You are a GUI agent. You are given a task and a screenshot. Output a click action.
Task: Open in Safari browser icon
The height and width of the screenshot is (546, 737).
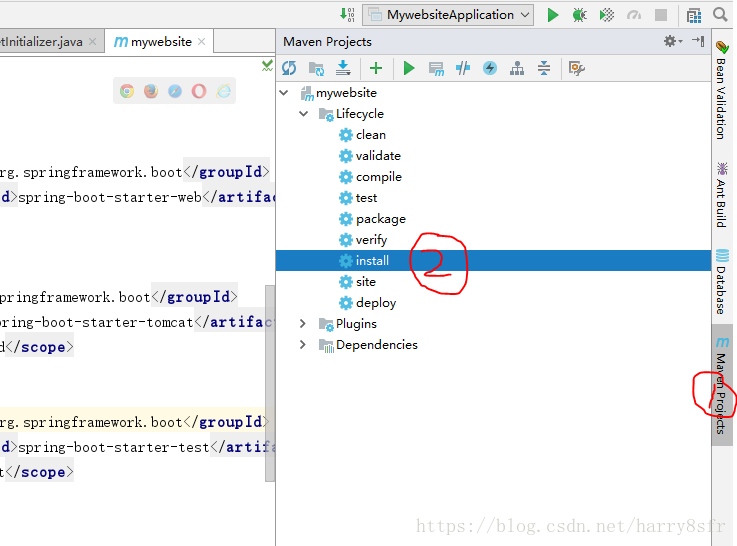point(175,91)
